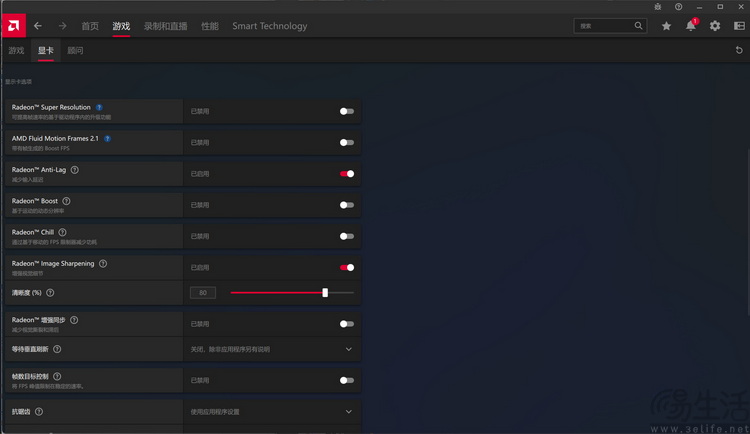
Task: Show 帧数目标控制 help info
Action: tap(57, 377)
